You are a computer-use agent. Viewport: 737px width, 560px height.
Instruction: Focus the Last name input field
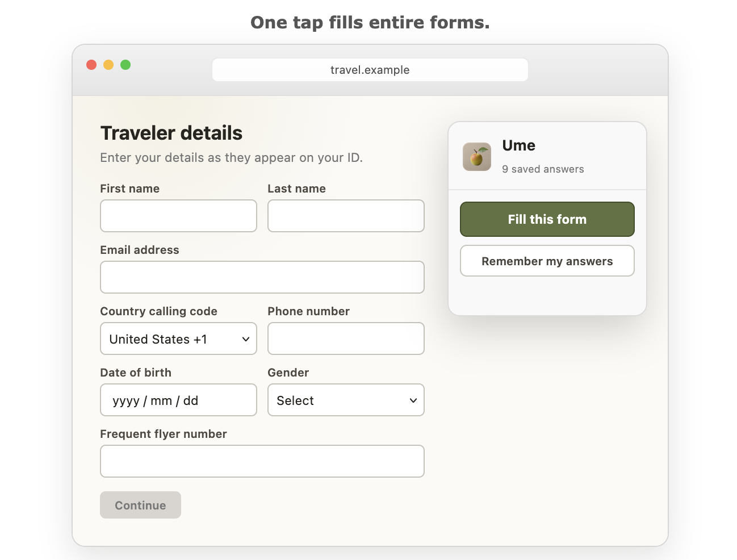click(x=346, y=216)
